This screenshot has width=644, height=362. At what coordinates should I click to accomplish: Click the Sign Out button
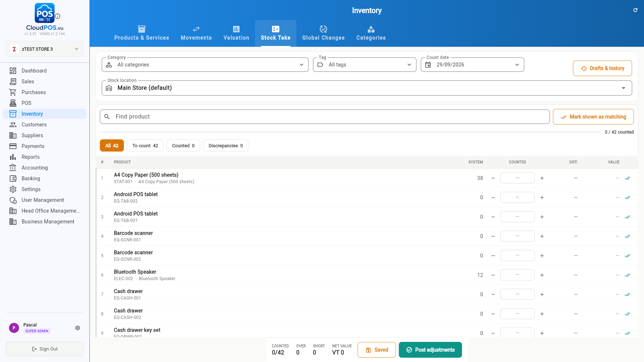(45, 349)
